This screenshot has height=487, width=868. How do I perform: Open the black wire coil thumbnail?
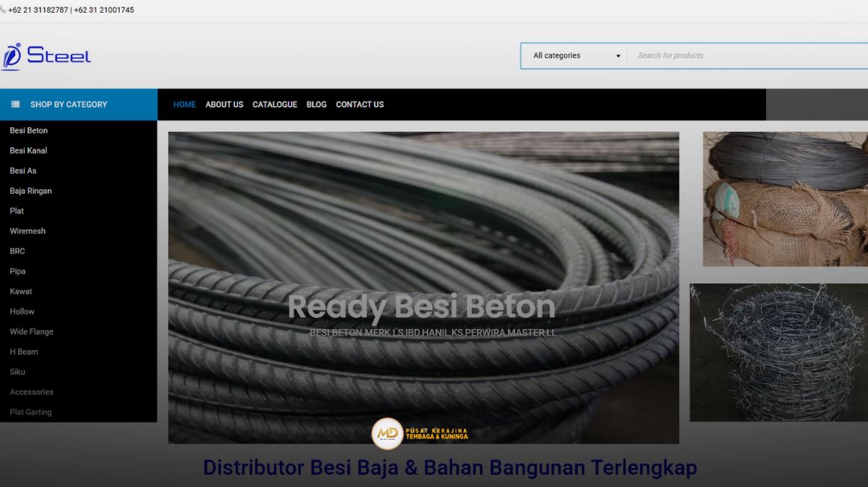pyautogui.click(x=785, y=199)
